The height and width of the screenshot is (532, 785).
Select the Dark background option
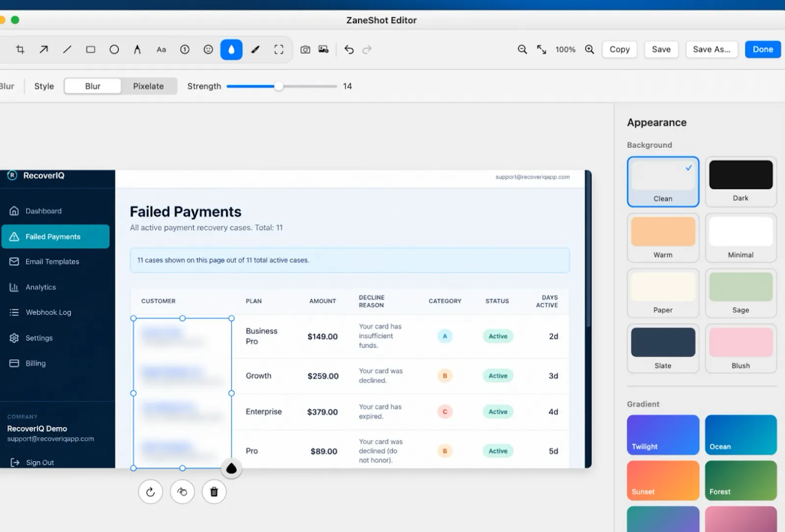(741, 182)
